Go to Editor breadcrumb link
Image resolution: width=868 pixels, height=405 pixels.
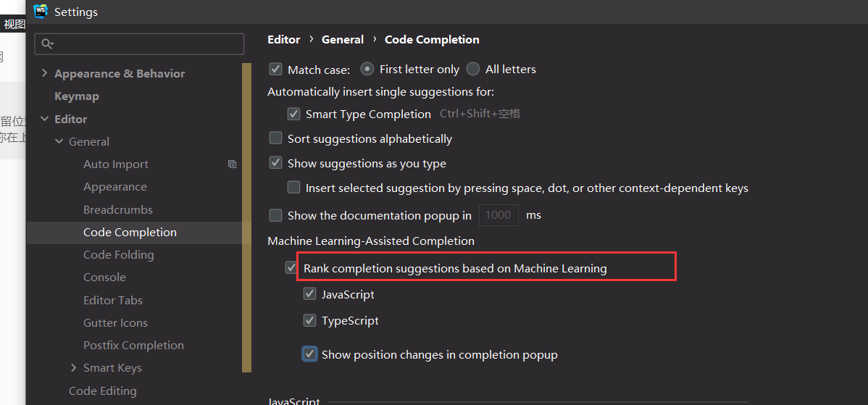pyautogui.click(x=284, y=40)
